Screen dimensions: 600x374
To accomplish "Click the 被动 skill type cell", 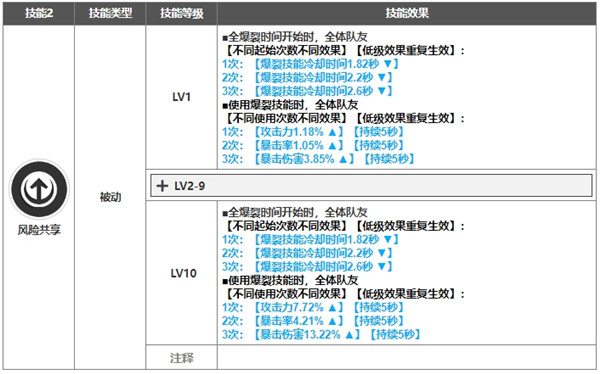I will click(110, 197).
